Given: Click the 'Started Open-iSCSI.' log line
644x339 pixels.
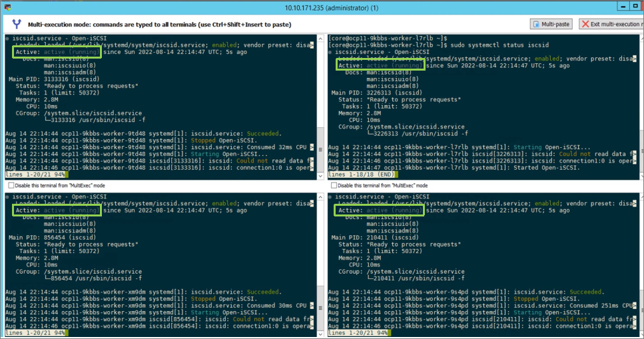Looking at the screenshot, I should point(454,168).
